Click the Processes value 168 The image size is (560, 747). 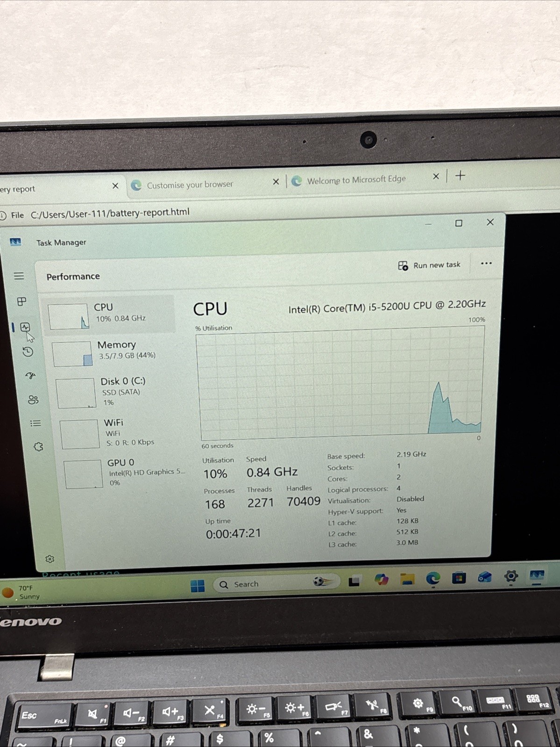coord(215,505)
